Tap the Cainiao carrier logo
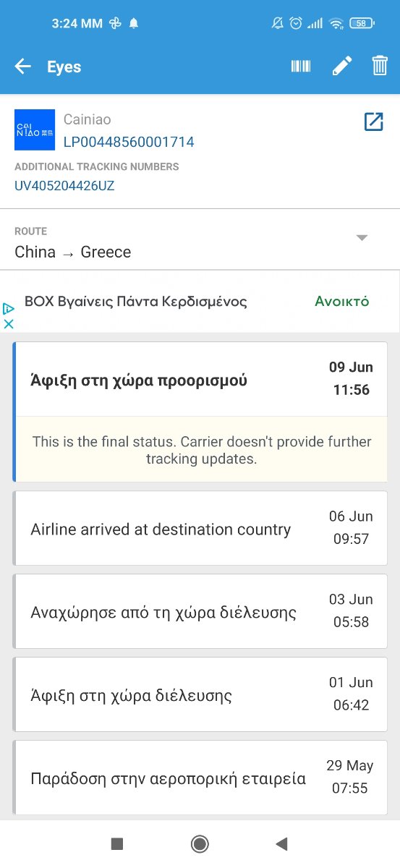 35,130
